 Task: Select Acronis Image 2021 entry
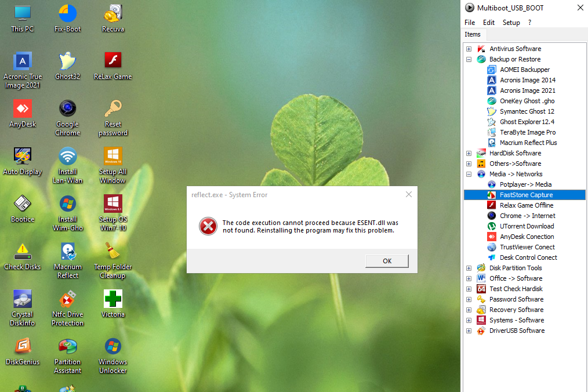(x=528, y=91)
